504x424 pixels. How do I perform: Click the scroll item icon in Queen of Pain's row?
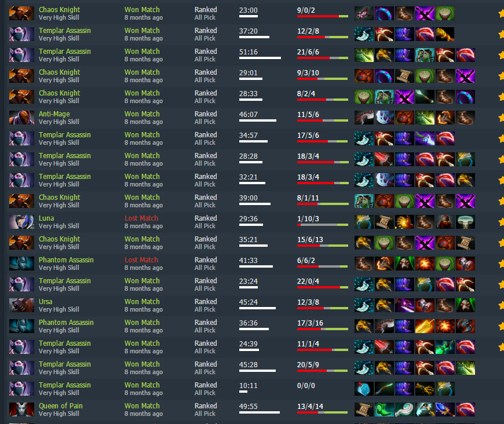[364, 410]
